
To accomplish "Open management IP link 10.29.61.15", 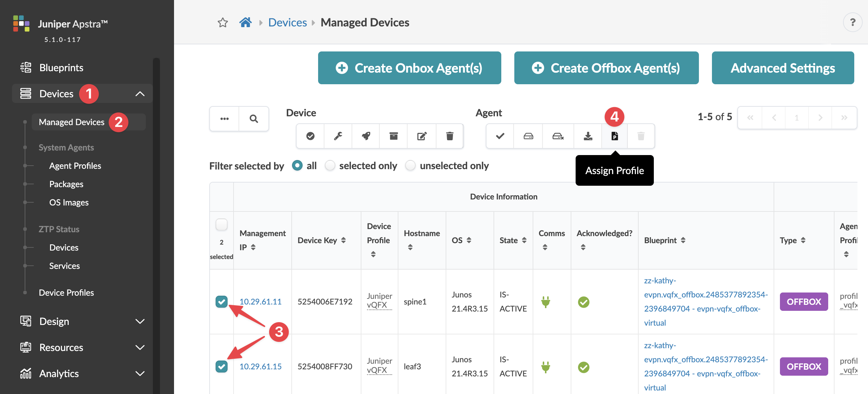I will 260,367.
